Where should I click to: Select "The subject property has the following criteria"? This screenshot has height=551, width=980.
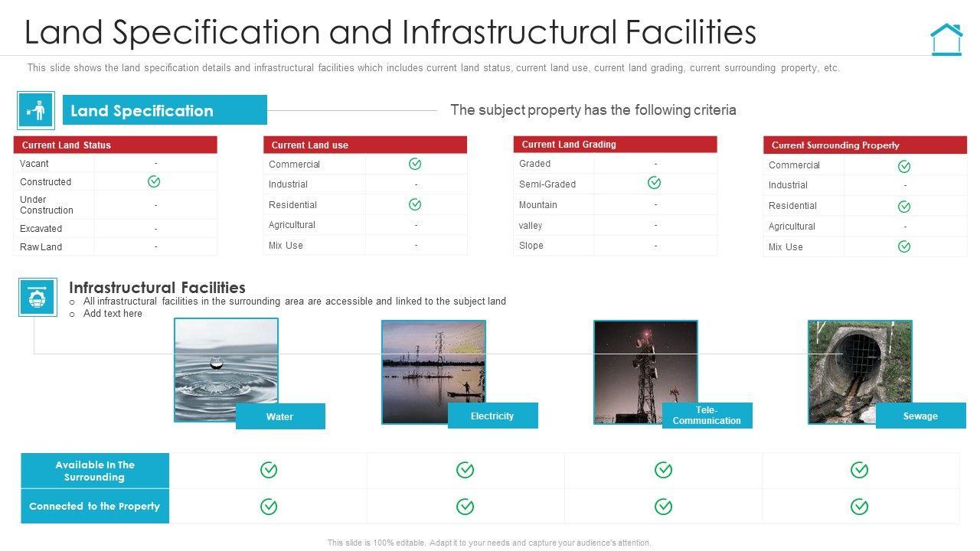[x=593, y=110]
